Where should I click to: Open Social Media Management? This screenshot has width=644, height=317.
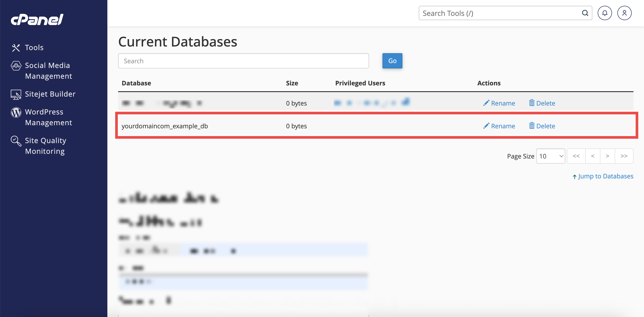[49, 71]
